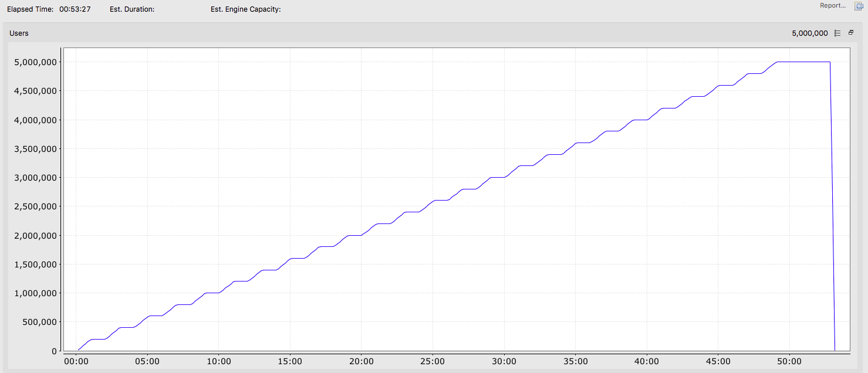Click the 25:00 time axis label

point(433,361)
